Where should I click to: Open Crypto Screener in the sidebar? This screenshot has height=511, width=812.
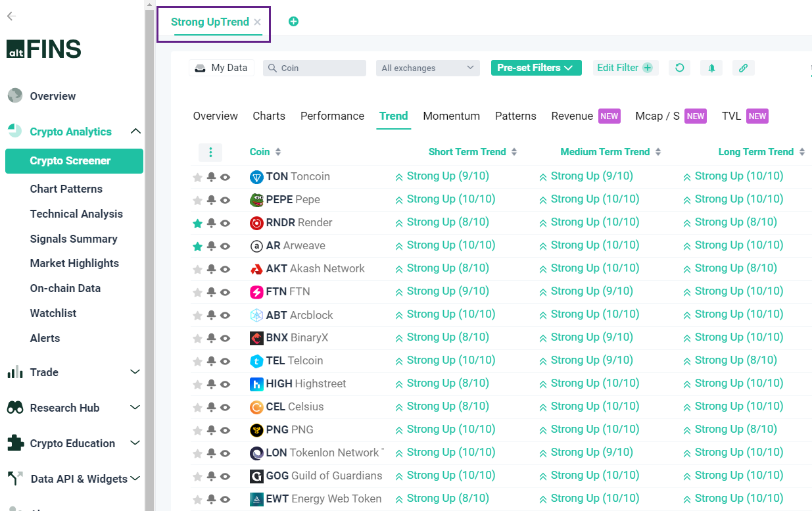coord(74,161)
